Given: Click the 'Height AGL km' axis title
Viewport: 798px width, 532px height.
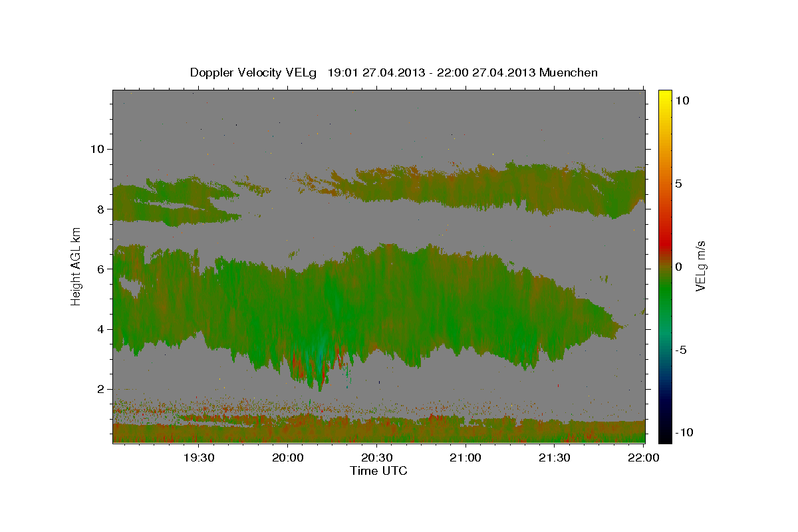Looking at the screenshot, I should click(x=76, y=267).
